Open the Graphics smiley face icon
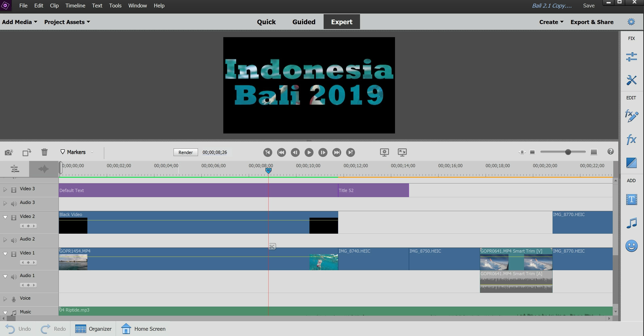Screen dimensions: 644x336 click(x=631, y=246)
